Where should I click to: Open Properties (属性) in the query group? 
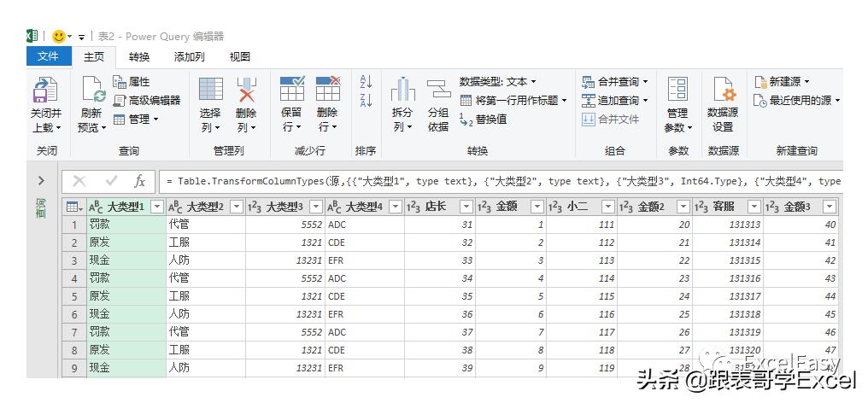pyautogui.click(x=132, y=82)
